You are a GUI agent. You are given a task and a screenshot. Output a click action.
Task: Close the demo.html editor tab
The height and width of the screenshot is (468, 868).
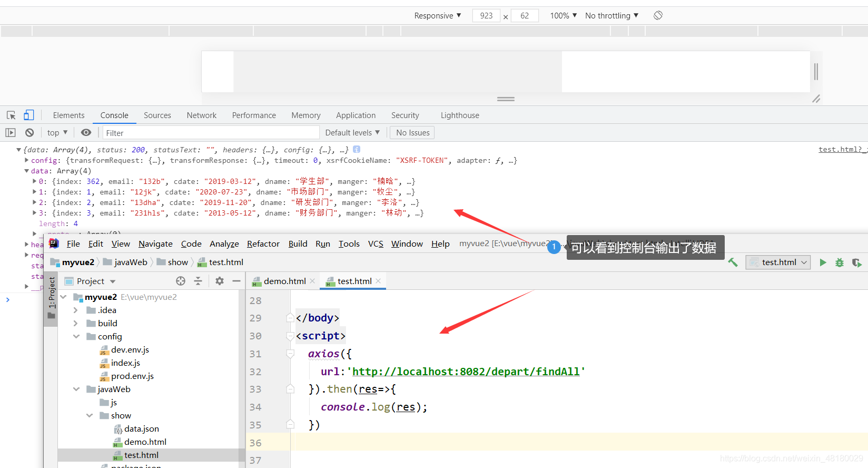tap(312, 281)
